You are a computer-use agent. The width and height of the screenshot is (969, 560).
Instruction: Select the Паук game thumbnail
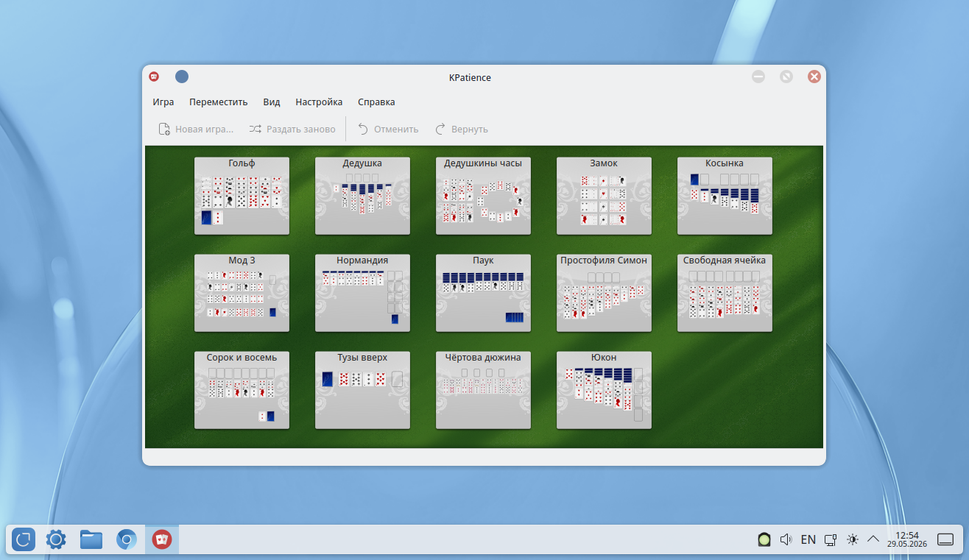pyautogui.click(x=483, y=293)
